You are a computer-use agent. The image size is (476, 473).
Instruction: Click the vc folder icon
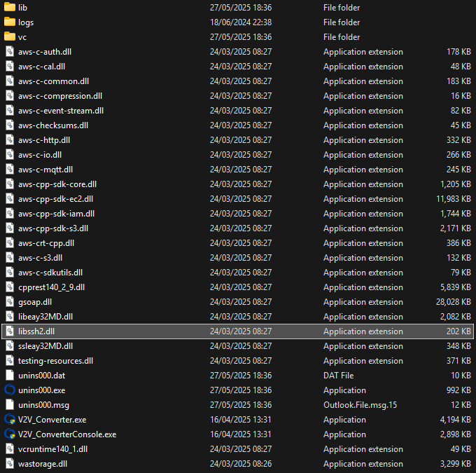pos(10,36)
